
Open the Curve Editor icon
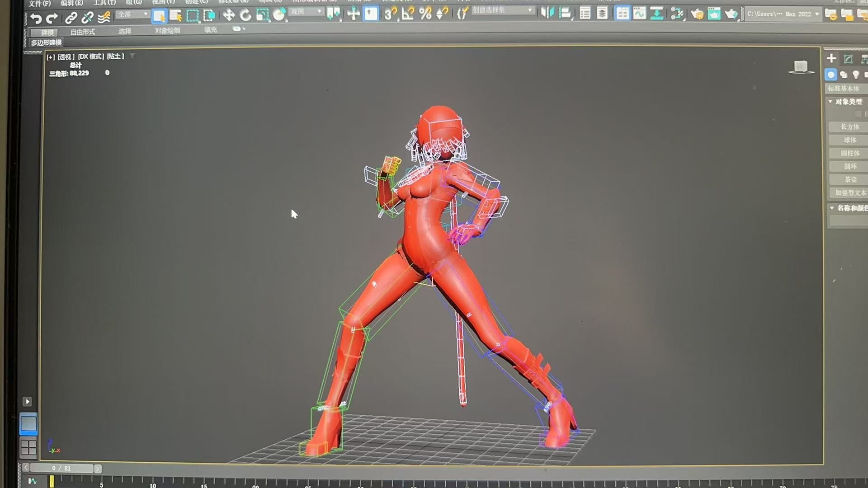tap(639, 14)
